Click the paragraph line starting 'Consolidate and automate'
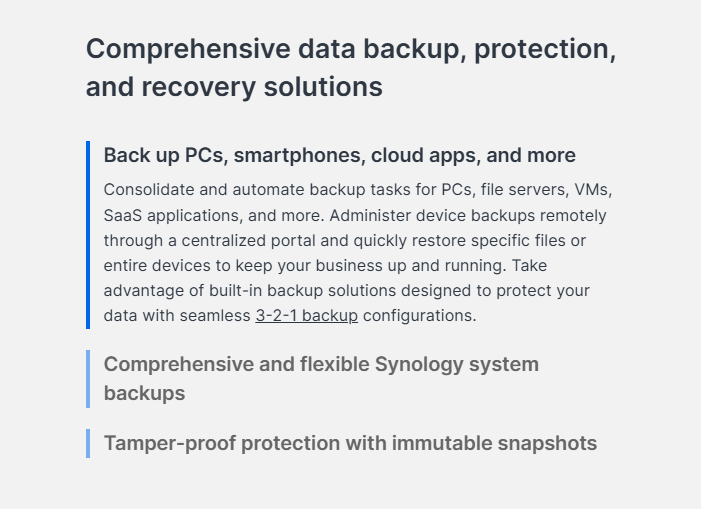701x509 pixels. [x=358, y=190]
